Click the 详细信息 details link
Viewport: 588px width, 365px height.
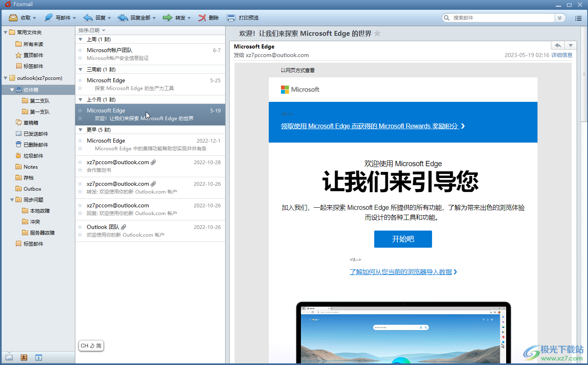562,55
